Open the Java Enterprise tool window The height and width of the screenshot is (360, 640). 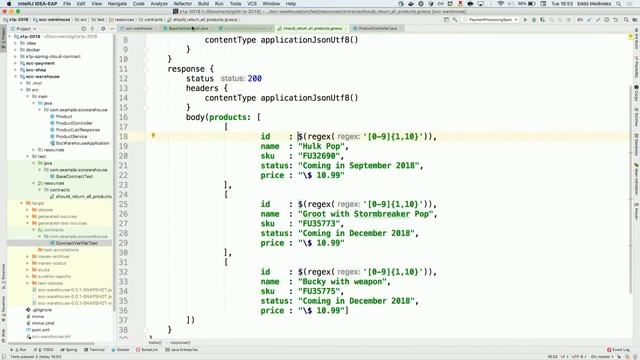click(182, 350)
